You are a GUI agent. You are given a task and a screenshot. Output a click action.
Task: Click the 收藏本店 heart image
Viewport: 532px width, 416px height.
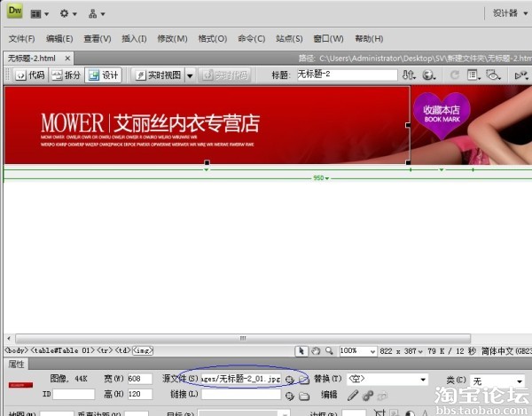click(x=442, y=115)
